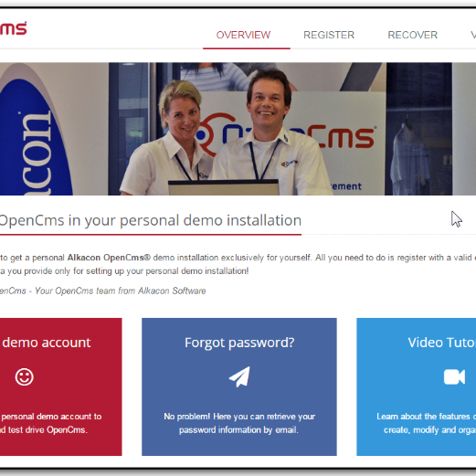
Task: Click the 'No problem! Here you can retrieve your' text
Action: [x=239, y=417]
